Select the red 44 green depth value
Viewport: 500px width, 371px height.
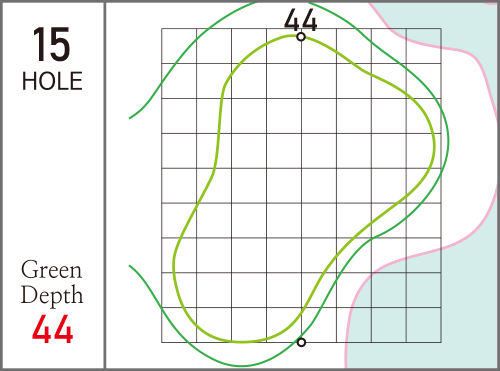click(53, 329)
